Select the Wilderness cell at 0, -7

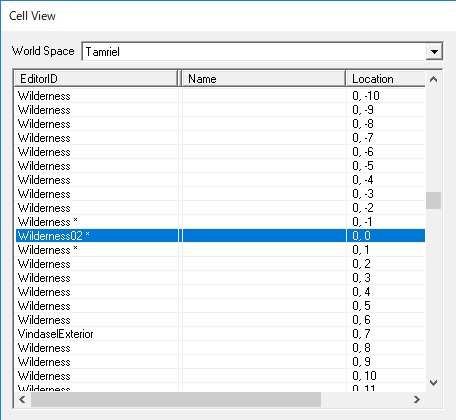(220, 138)
